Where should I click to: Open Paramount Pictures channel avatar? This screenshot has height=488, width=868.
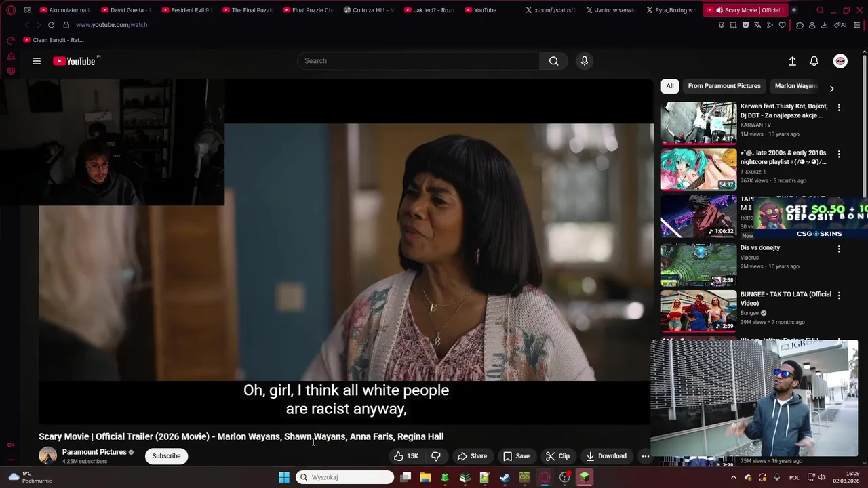coord(47,456)
